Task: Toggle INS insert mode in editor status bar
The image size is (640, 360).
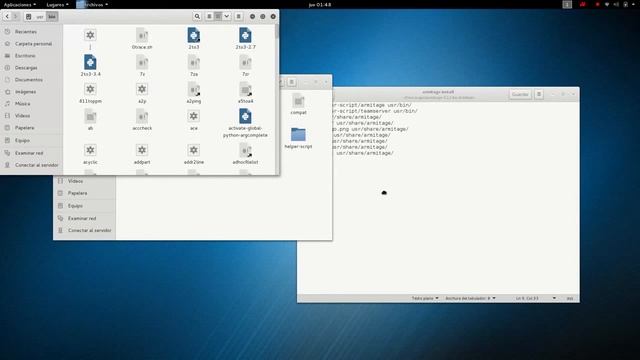Action: pyautogui.click(x=570, y=298)
